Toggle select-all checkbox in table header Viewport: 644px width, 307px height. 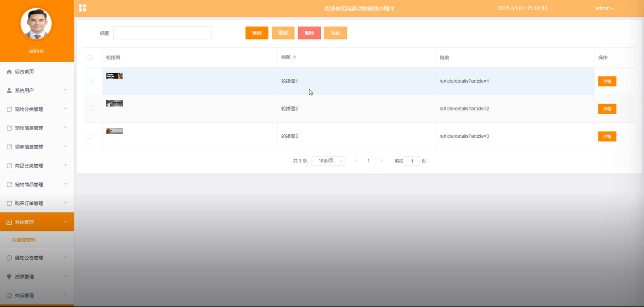coord(90,58)
